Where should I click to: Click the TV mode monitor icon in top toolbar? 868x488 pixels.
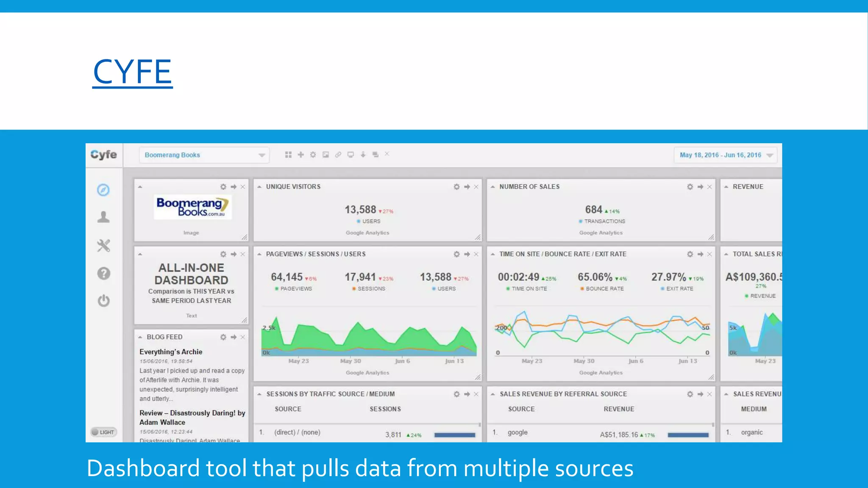351,155
